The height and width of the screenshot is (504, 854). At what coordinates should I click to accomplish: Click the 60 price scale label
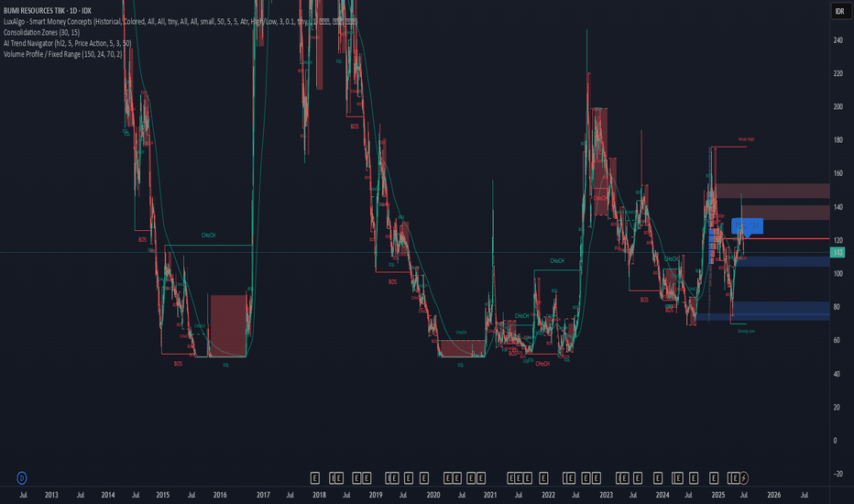point(837,340)
